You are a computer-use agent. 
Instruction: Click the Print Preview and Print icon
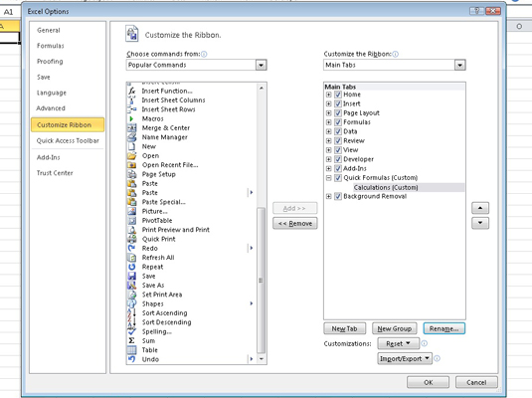pyautogui.click(x=131, y=230)
